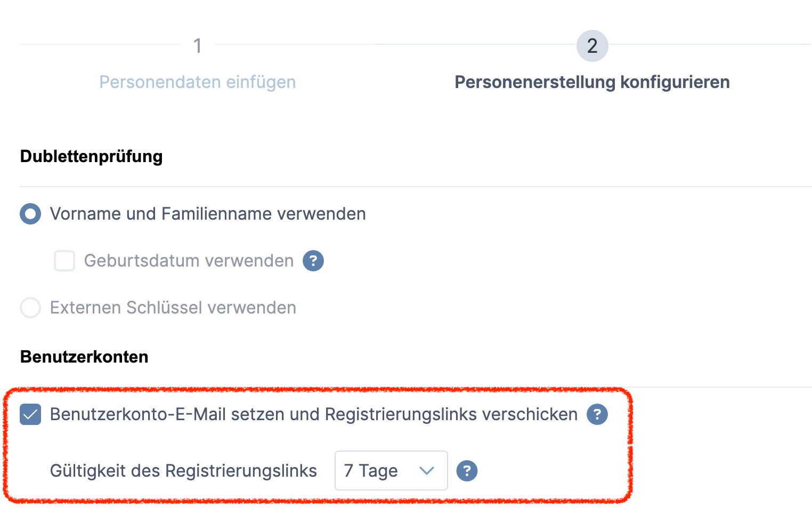
Task: Select the Externen Schlüssel verwenden radio button
Action: (30, 308)
